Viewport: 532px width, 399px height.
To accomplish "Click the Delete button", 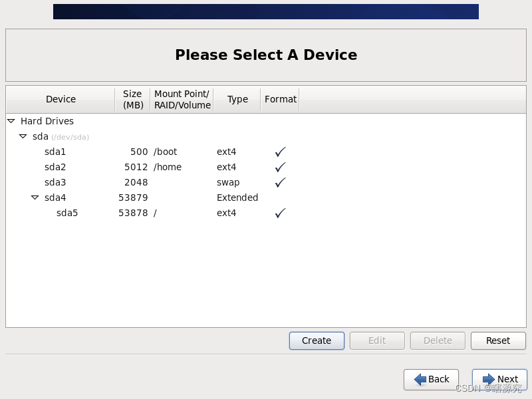I will [437, 340].
